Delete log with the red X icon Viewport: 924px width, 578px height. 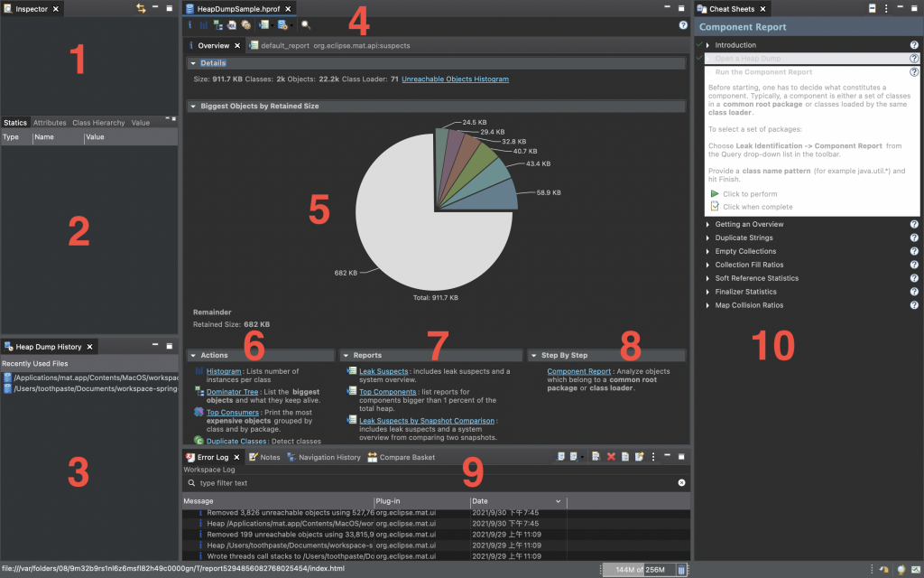click(x=611, y=456)
